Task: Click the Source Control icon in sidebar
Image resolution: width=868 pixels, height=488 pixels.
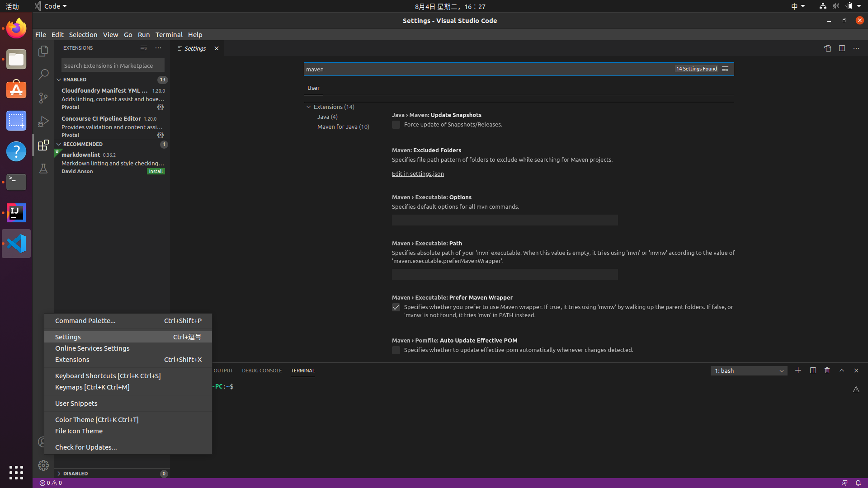Action: point(43,98)
